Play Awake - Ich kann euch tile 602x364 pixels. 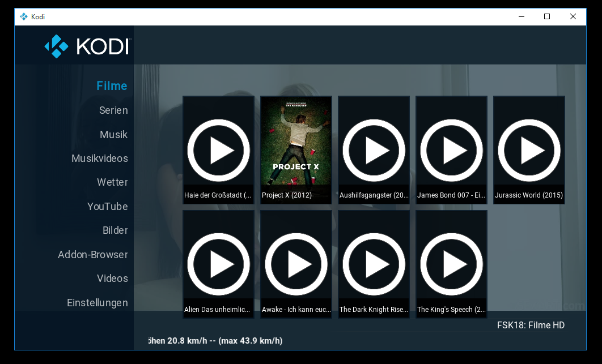click(x=296, y=264)
